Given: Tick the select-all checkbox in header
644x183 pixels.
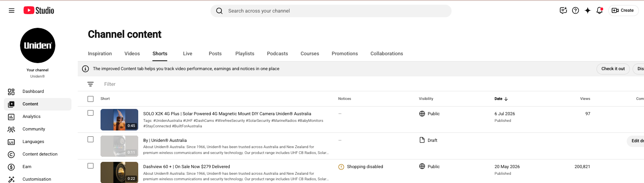Looking at the screenshot, I should pos(91,99).
